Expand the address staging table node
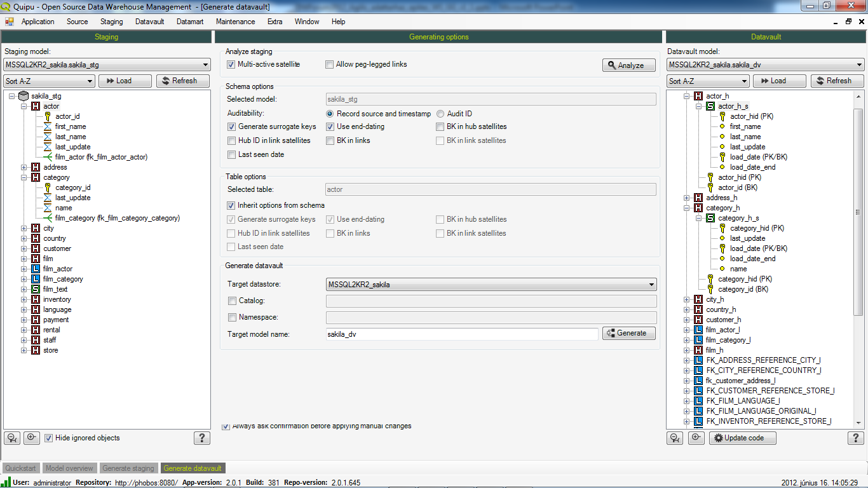868x488 pixels. point(24,167)
